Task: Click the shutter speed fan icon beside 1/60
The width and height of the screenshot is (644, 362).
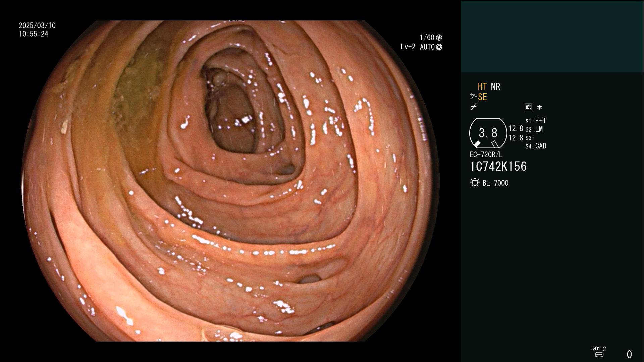Action: pos(439,38)
